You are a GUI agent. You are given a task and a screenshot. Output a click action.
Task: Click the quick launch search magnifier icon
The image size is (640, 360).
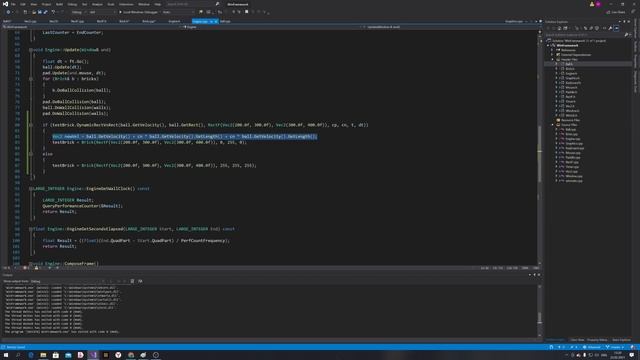(217, 4)
